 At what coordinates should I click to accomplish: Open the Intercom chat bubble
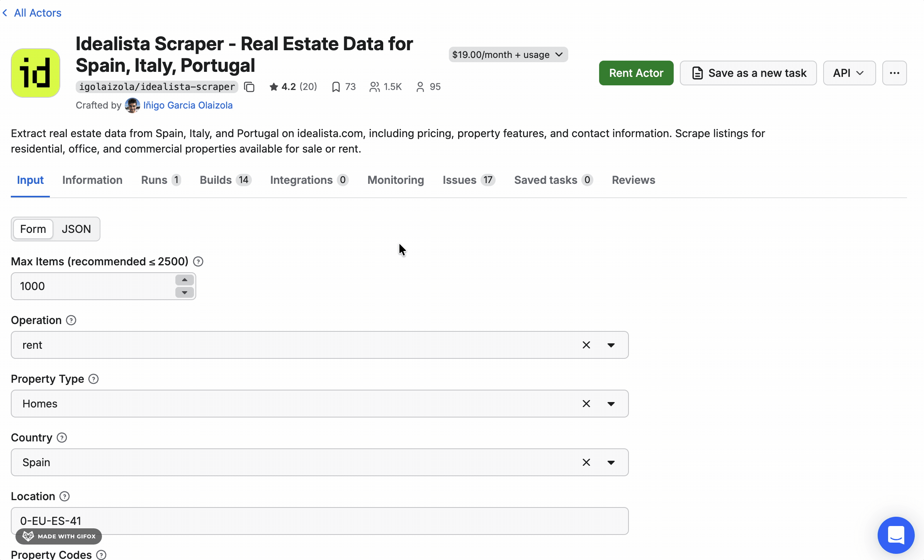click(x=896, y=535)
